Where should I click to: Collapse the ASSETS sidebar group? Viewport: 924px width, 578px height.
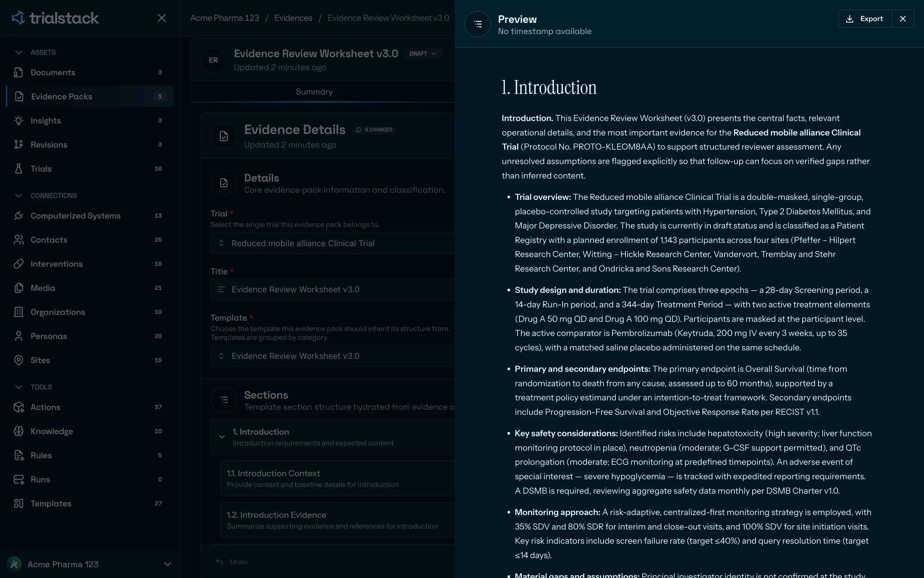point(18,52)
